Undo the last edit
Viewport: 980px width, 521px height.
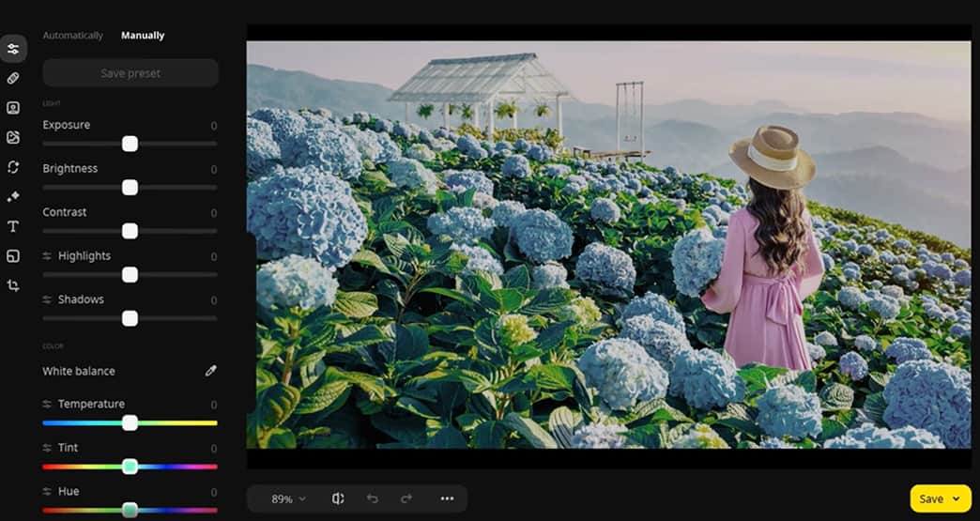point(373,498)
